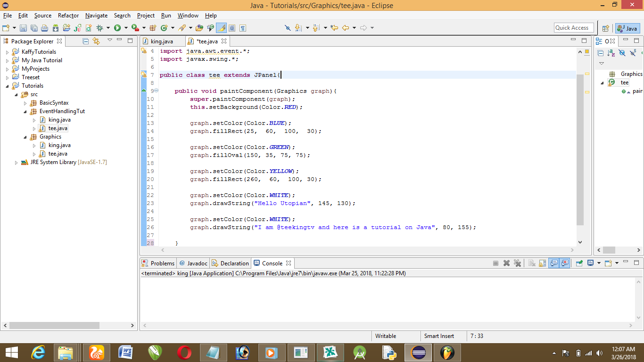Screen dimensions: 644x362
Task: Switch to the king.java editor tab
Action: point(161,41)
